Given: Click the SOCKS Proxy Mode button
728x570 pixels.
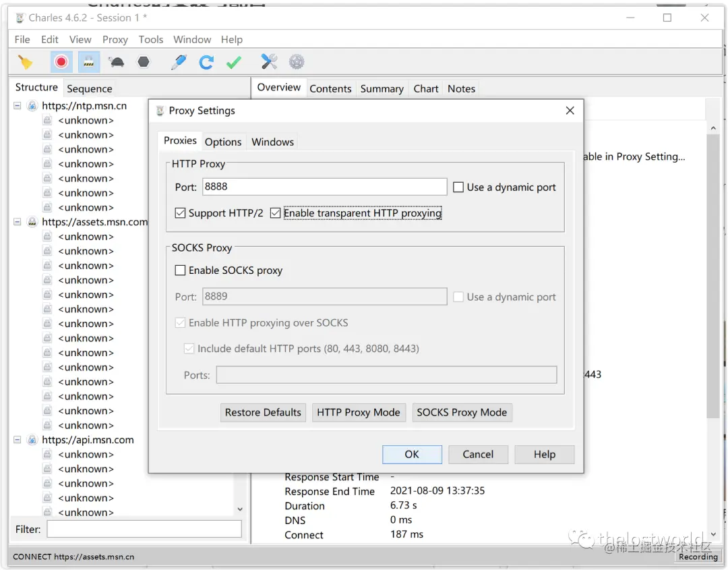Looking at the screenshot, I should (462, 413).
